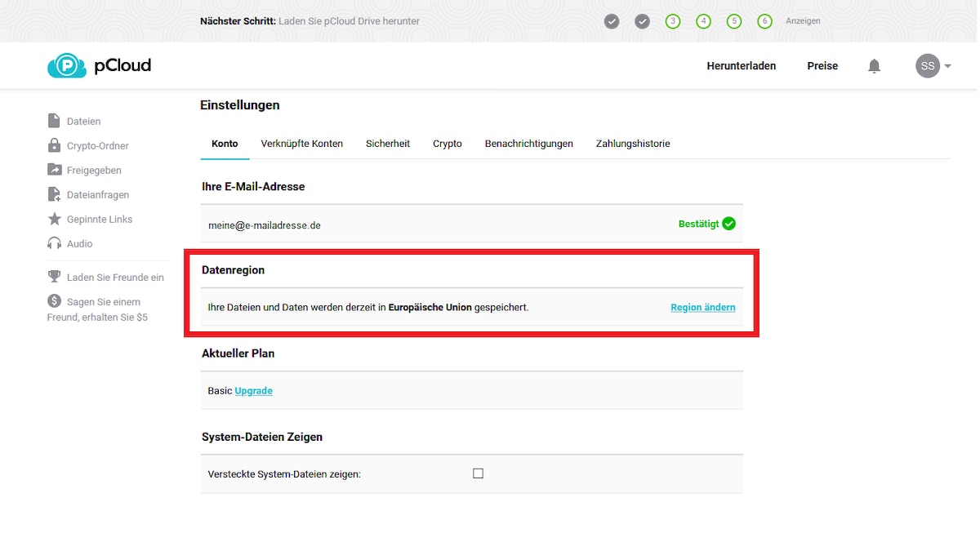Open Freigegeben shared folder icon
980x551 pixels.
pyautogui.click(x=54, y=170)
